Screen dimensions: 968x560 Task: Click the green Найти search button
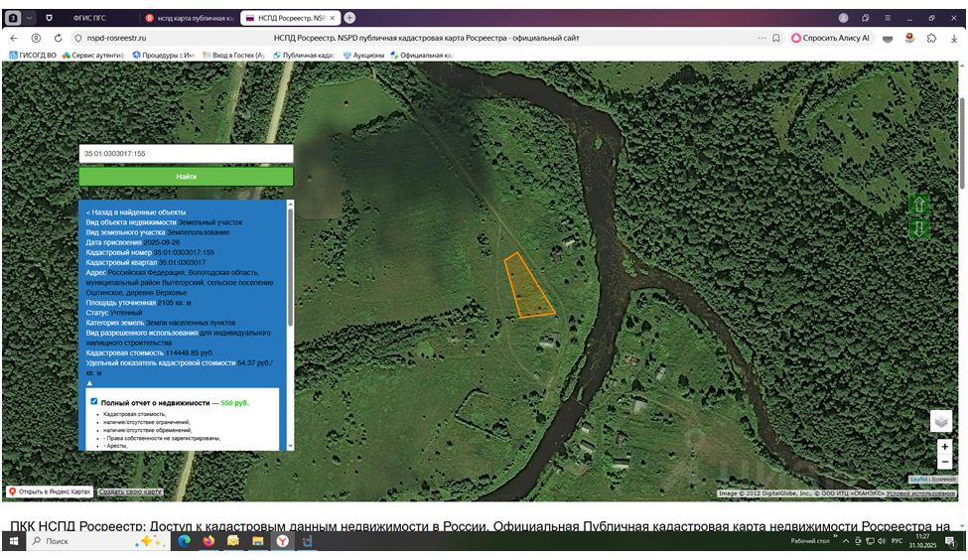[x=186, y=177]
